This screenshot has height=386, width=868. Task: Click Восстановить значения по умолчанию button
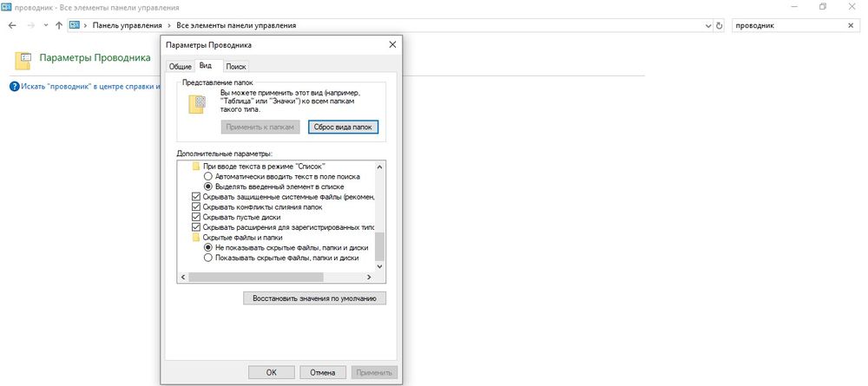[314, 298]
